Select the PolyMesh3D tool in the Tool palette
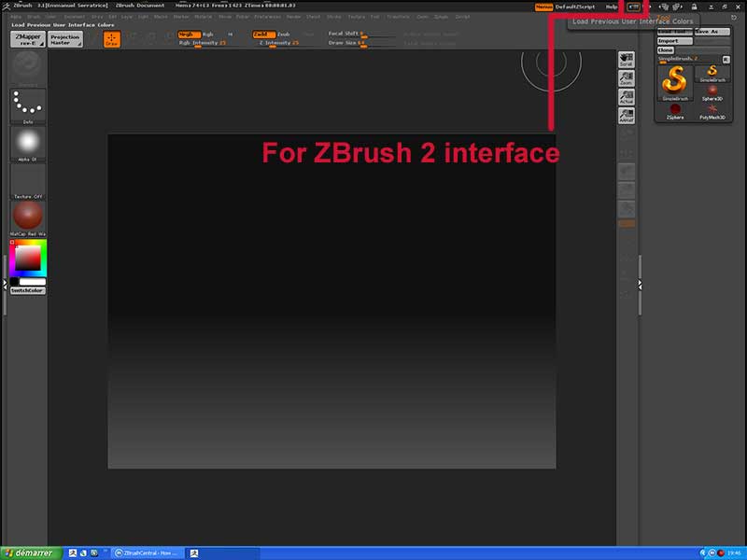Viewport: 747px width, 560px height. pos(713,111)
